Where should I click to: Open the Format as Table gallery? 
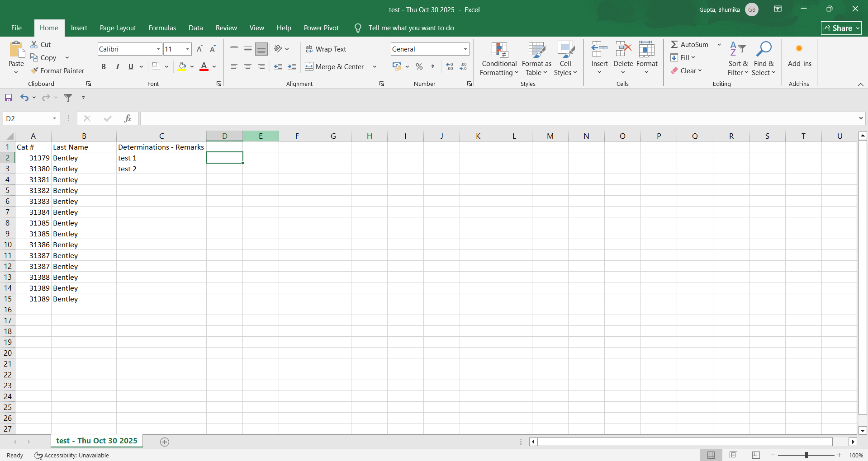coord(536,59)
